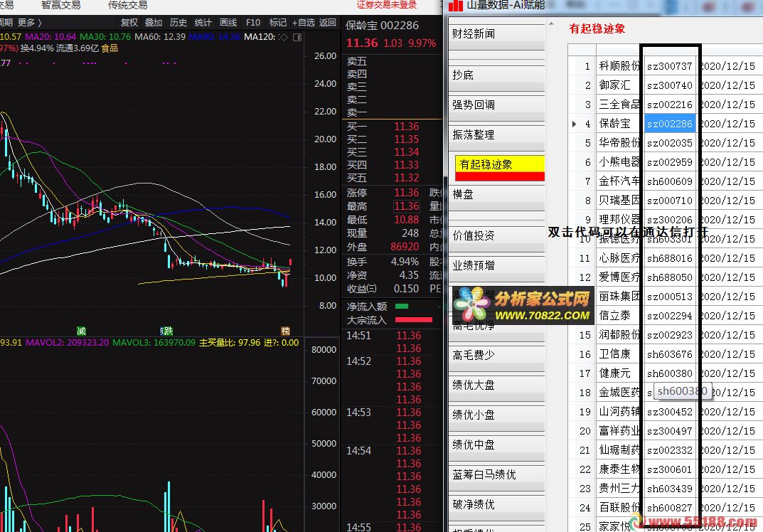Click code sz000710 for 贝瑞基因
The width and height of the screenshot is (763, 532).
click(670, 201)
